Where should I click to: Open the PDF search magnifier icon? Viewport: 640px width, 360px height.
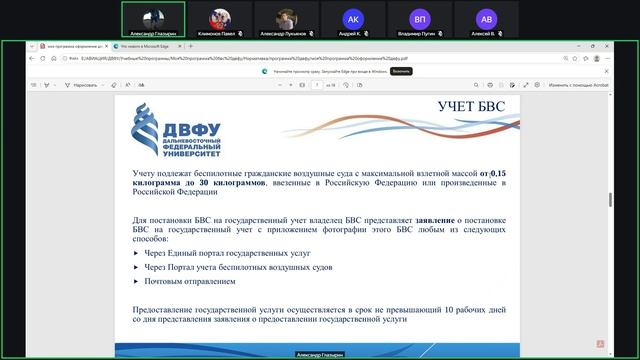[x=476, y=85]
